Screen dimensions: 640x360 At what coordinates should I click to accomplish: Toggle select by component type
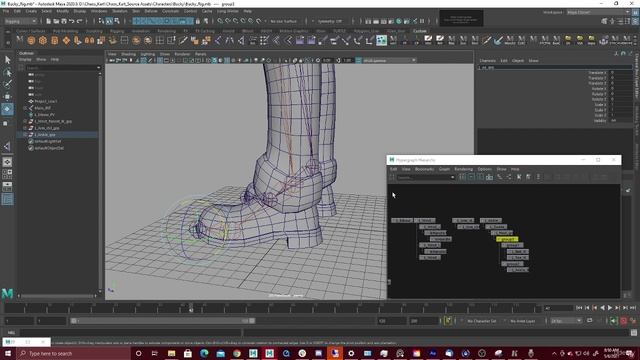tap(117, 21)
